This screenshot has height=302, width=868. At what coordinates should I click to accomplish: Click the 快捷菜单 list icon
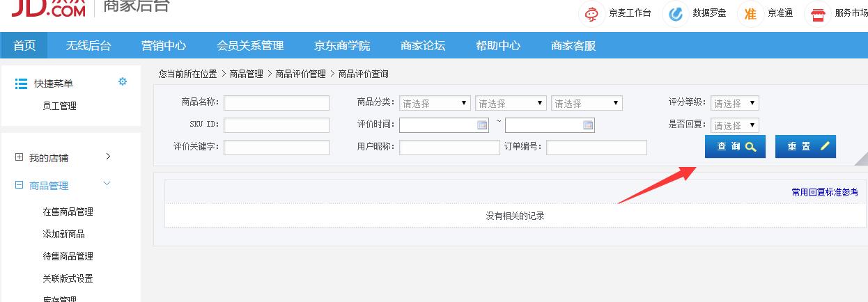pos(21,84)
